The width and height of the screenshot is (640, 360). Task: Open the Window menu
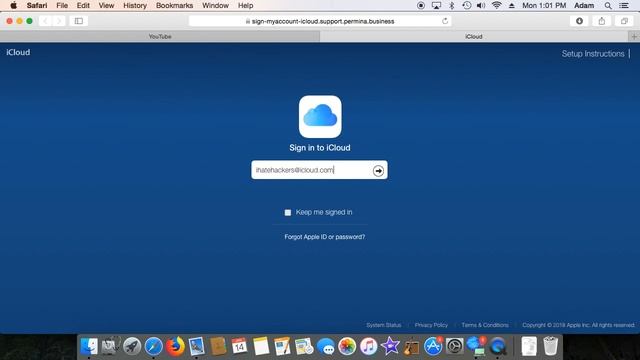coord(215,5)
